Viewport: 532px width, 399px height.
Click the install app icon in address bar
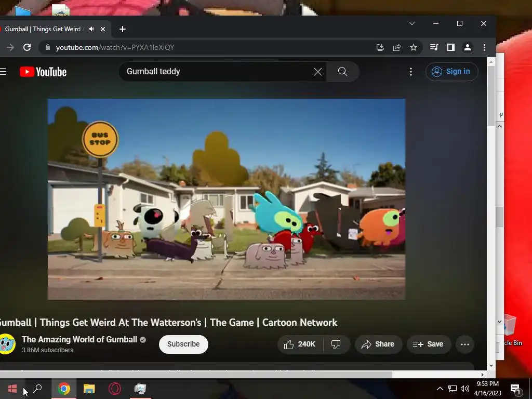coord(380,47)
